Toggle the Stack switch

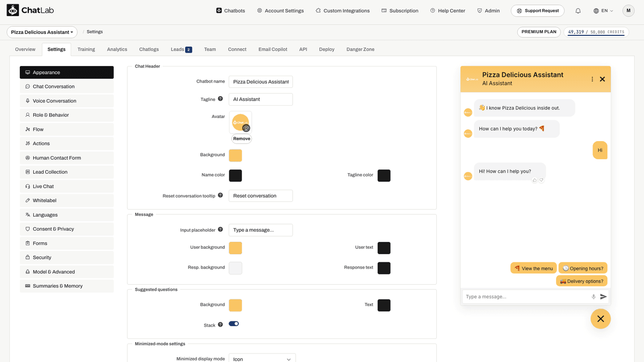pyautogui.click(x=234, y=324)
